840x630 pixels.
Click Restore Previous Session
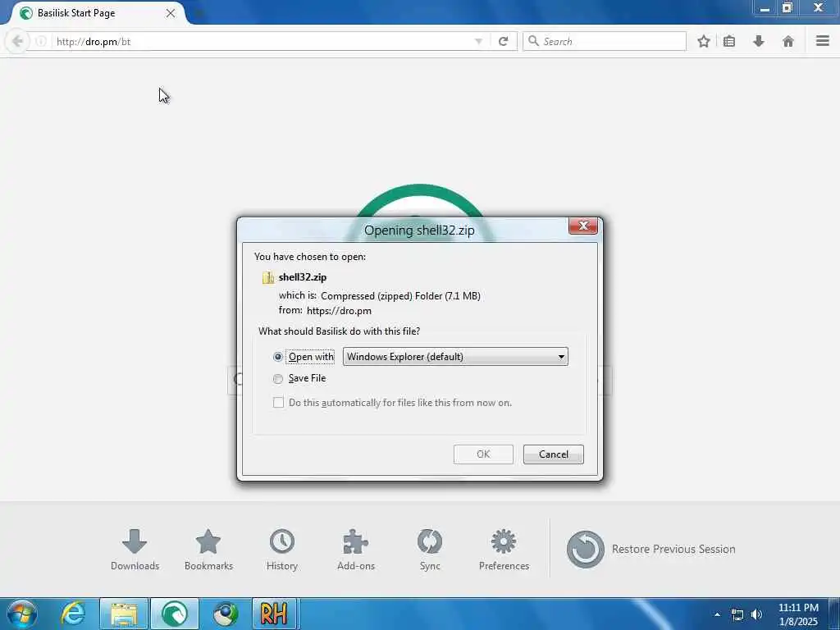(x=651, y=549)
